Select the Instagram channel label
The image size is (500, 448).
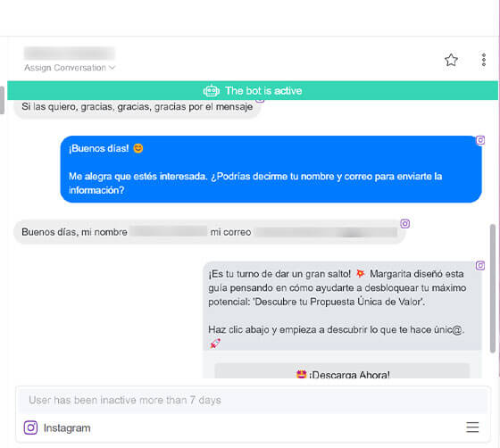(67, 428)
